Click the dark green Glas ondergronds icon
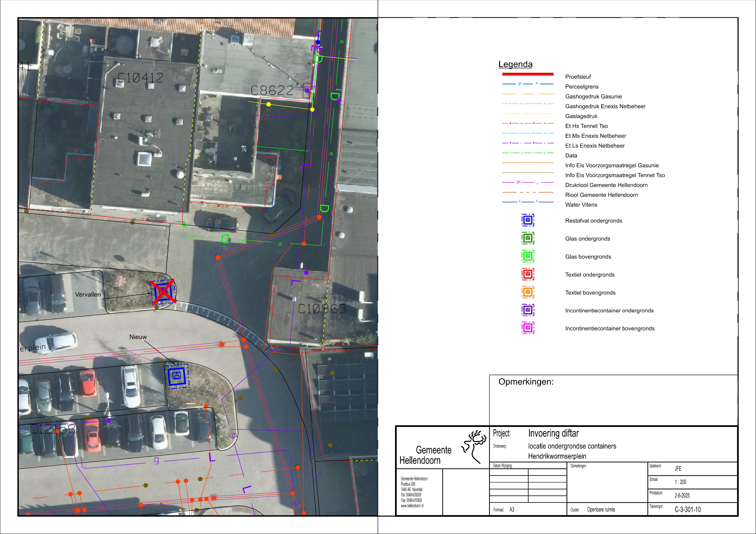 tap(527, 238)
